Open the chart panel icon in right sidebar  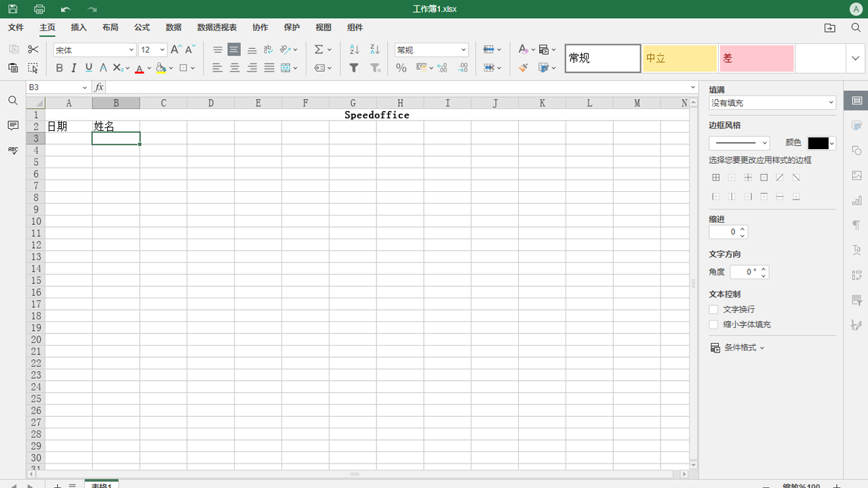click(856, 201)
